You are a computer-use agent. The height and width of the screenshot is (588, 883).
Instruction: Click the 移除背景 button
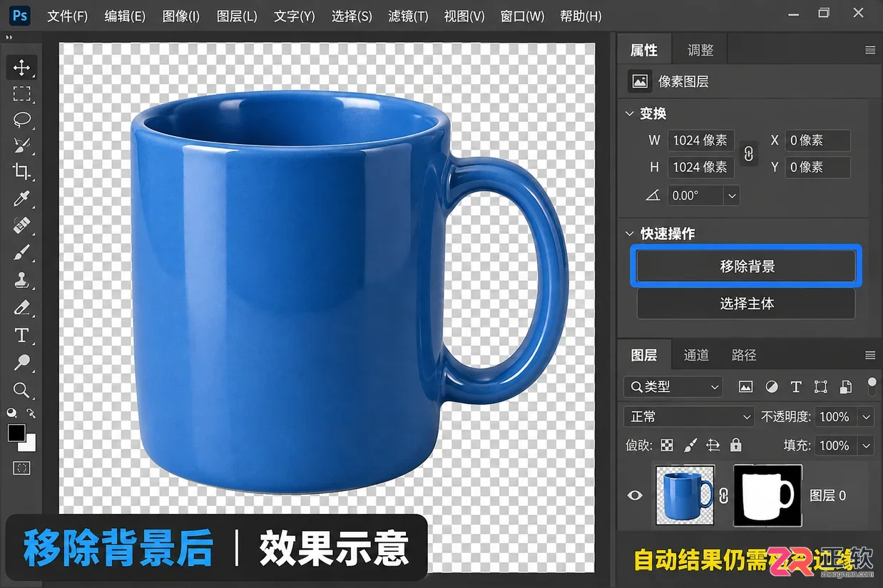746,267
